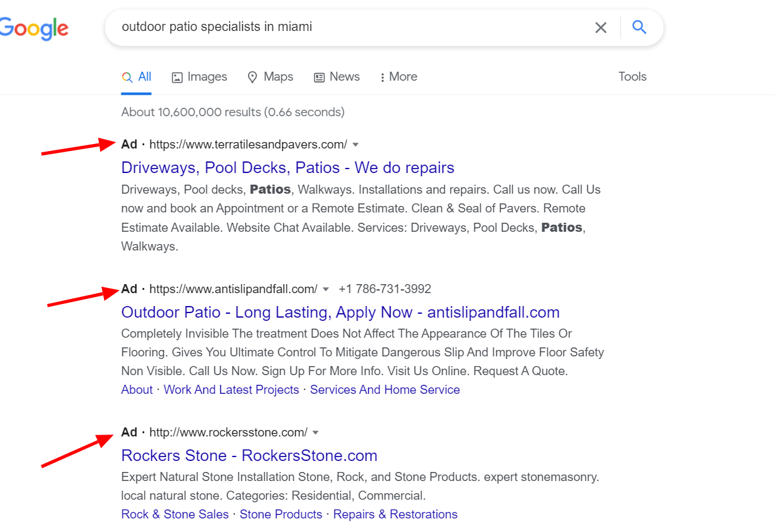Click the phone number +1 786-731-3992
Viewport: 775px width, 532px height.
click(385, 289)
